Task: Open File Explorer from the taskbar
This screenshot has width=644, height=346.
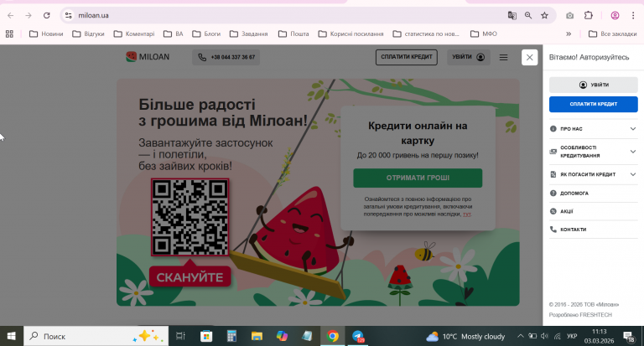Action: point(257,337)
